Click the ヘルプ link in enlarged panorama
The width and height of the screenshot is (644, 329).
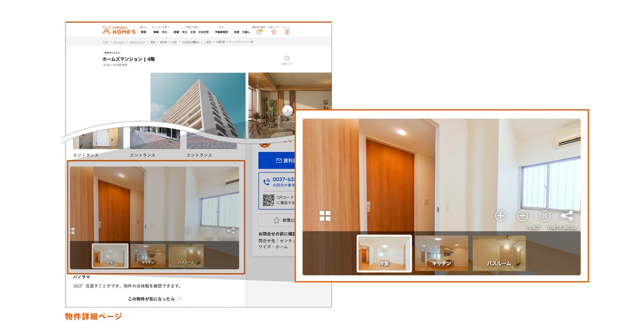pos(533,227)
